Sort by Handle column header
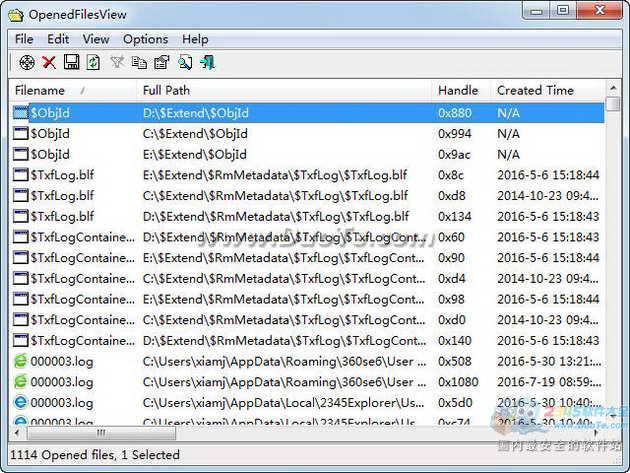This screenshot has height=473, width=630. click(x=461, y=90)
